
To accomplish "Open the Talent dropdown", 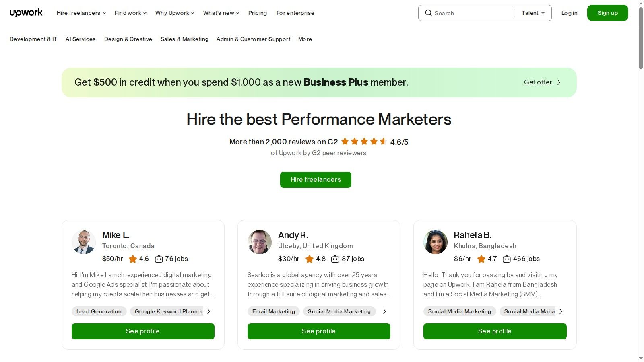I will click(533, 13).
